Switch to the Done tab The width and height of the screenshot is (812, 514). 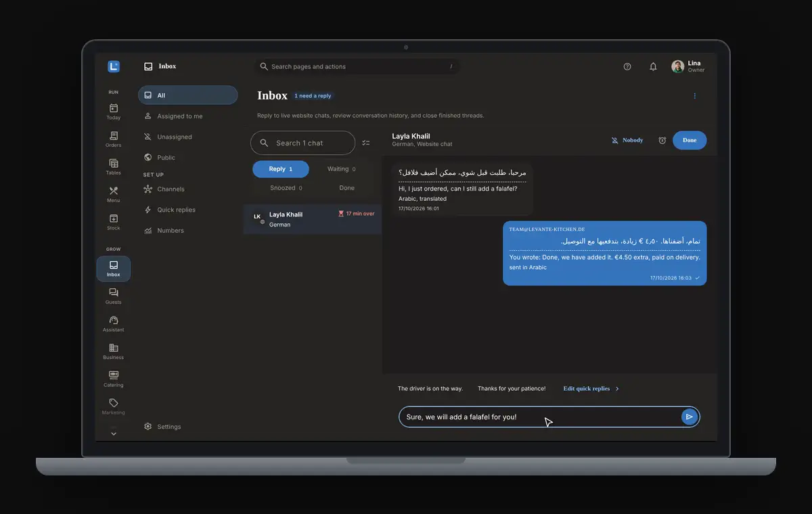click(346, 188)
